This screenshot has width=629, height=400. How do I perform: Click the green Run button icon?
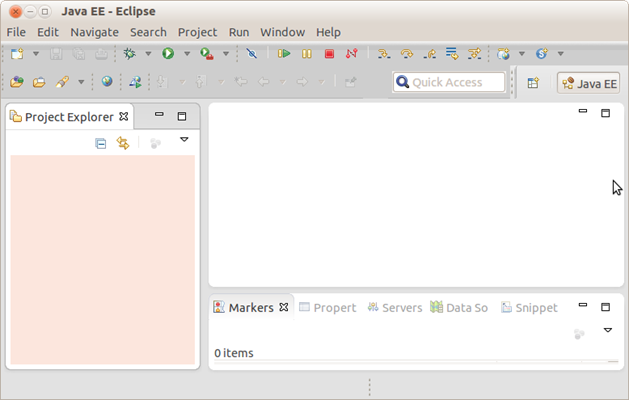[x=168, y=53]
